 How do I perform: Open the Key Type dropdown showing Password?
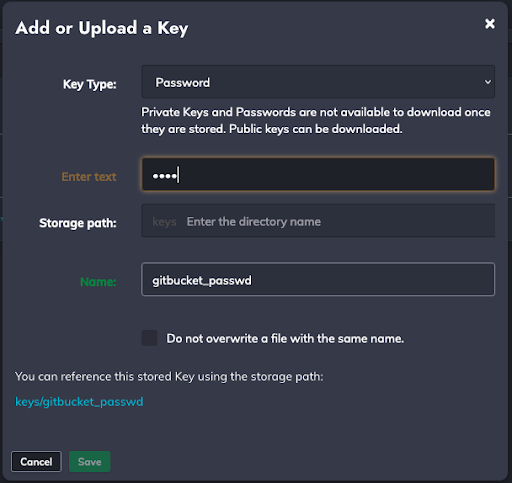click(x=318, y=82)
